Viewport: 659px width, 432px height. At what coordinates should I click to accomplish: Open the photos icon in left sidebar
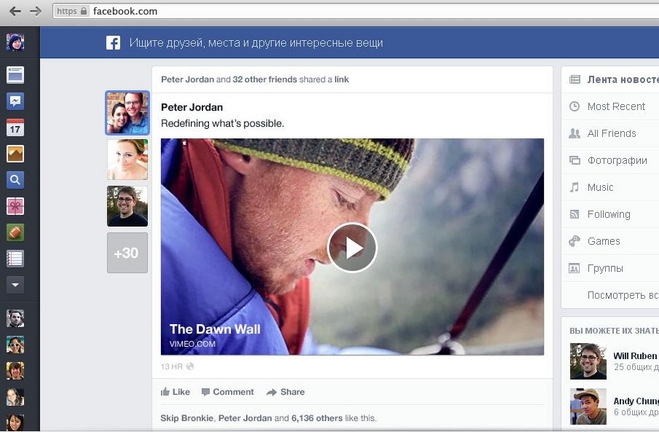15,154
